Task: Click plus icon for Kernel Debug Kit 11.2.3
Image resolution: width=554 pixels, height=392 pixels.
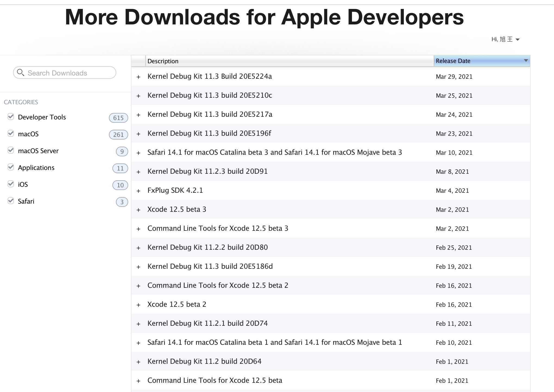Action: [138, 172]
